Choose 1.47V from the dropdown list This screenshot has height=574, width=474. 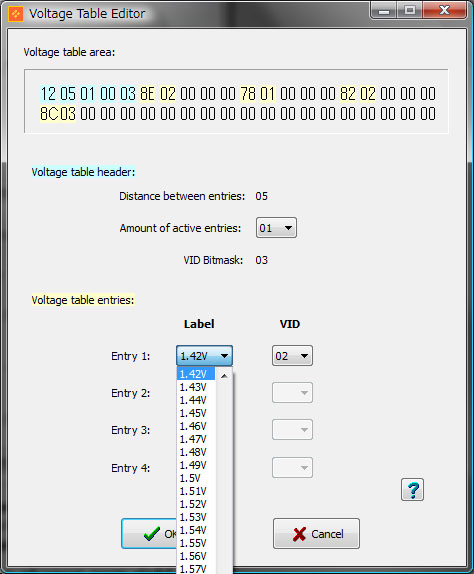click(196, 439)
